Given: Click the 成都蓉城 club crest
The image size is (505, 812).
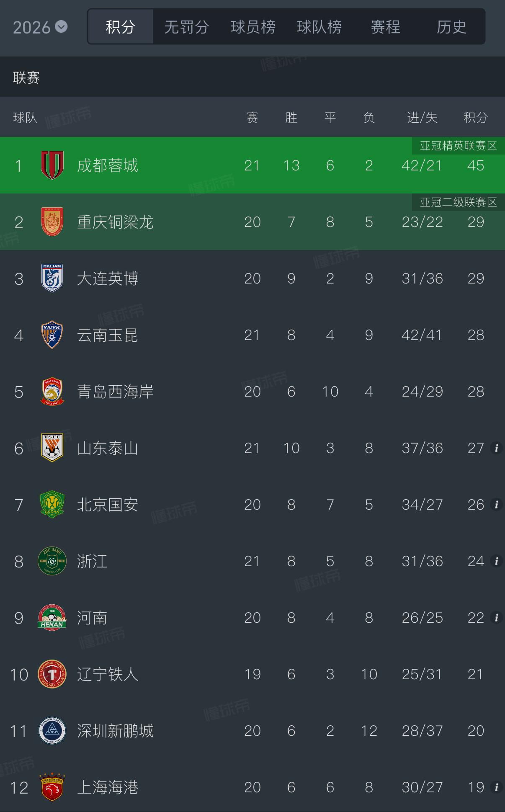Looking at the screenshot, I should (x=52, y=165).
